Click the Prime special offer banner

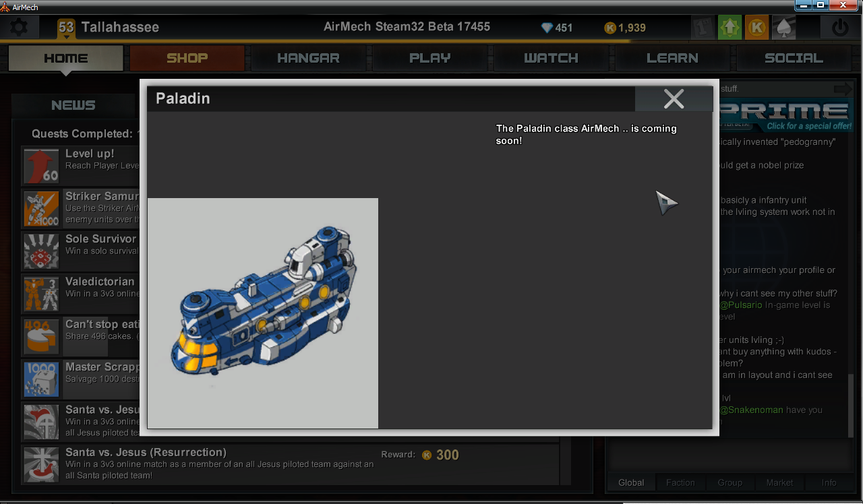(x=785, y=115)
